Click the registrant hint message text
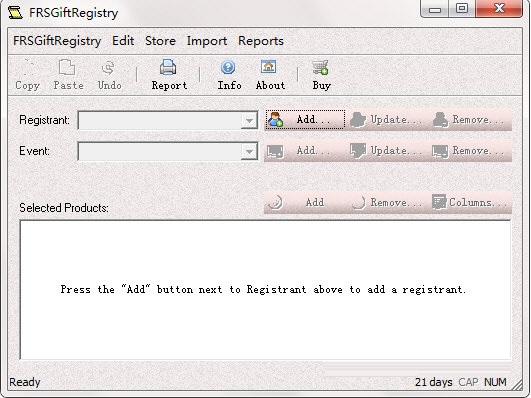This screenshot has width=531, height=398. [x=263, y=290]
